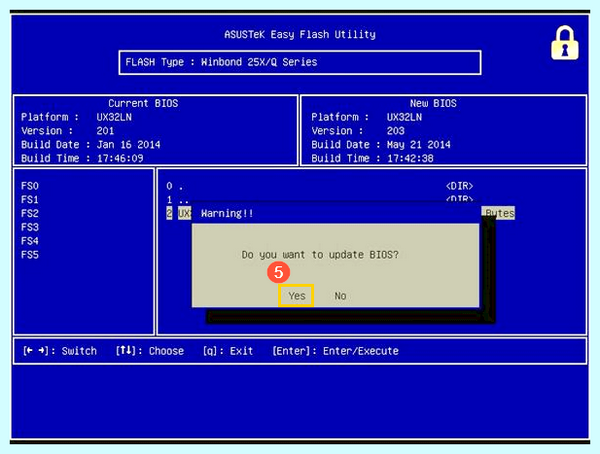Click the lock icon in the corner
The width and height of the screenshot is (600, 454).
pos(565,42)
